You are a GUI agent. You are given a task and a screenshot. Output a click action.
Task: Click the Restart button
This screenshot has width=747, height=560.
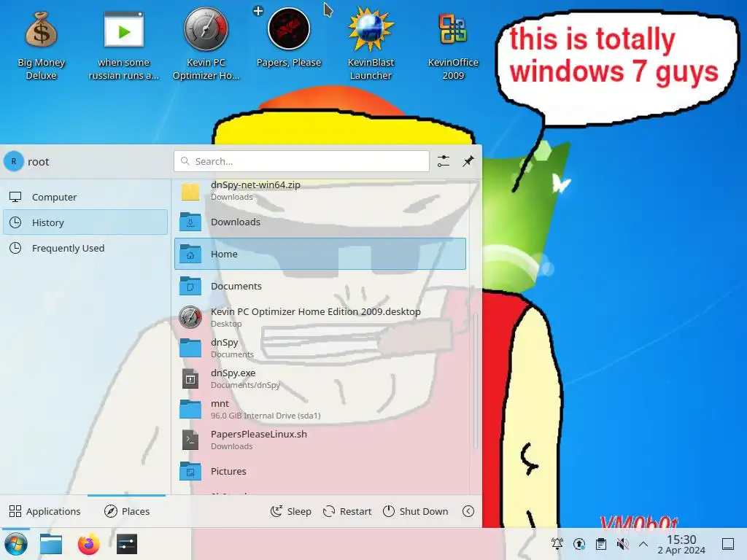click(347, 511)
